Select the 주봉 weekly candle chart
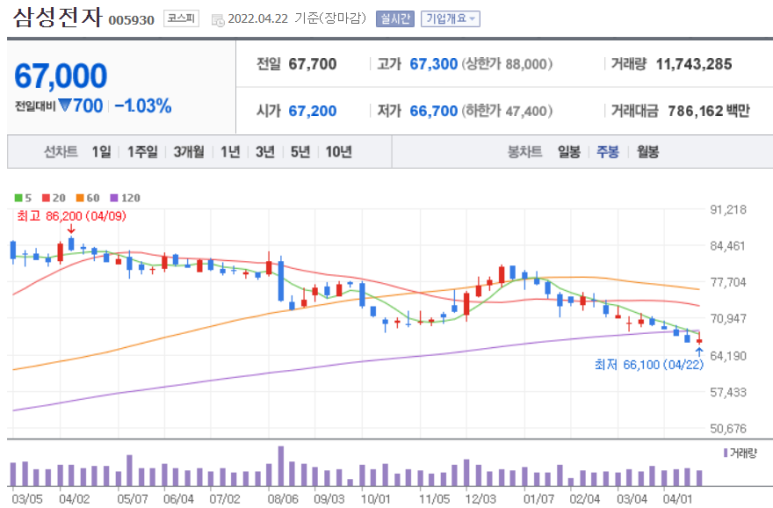The height and width of the screenshot is (508, 773). coord(608,152)
